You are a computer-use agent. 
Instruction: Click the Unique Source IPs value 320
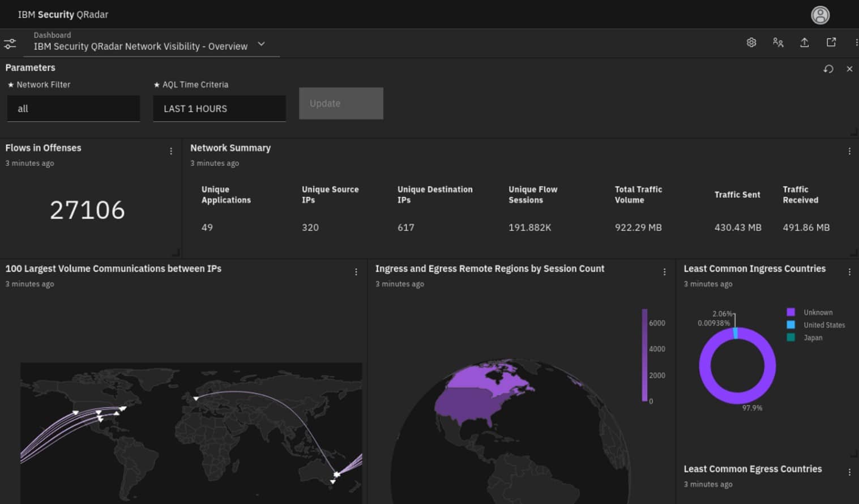[310, 228]
